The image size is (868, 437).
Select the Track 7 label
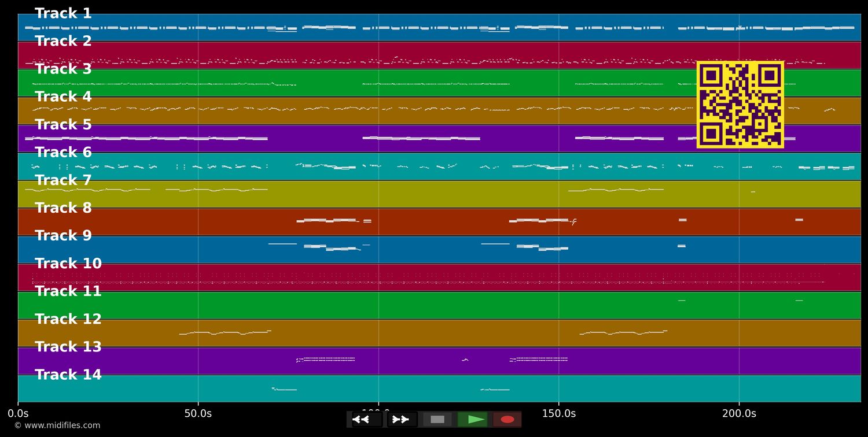[x=63, y=180]
